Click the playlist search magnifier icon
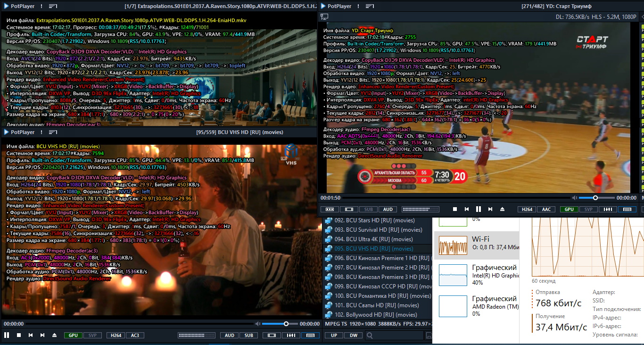 (370, 336)
